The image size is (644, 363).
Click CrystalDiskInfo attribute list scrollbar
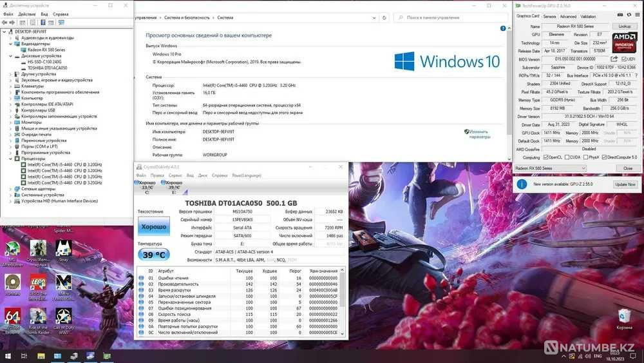pos(343,301)
